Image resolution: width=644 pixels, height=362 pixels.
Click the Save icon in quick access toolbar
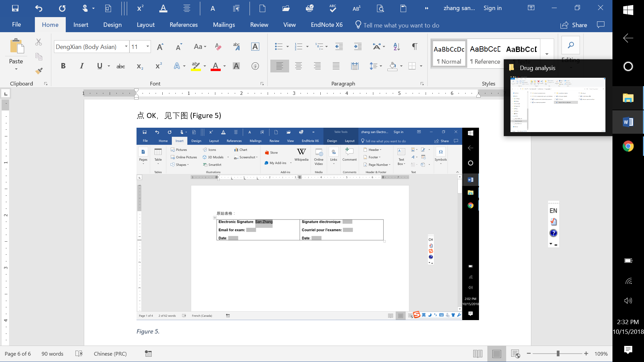[15, 8]
